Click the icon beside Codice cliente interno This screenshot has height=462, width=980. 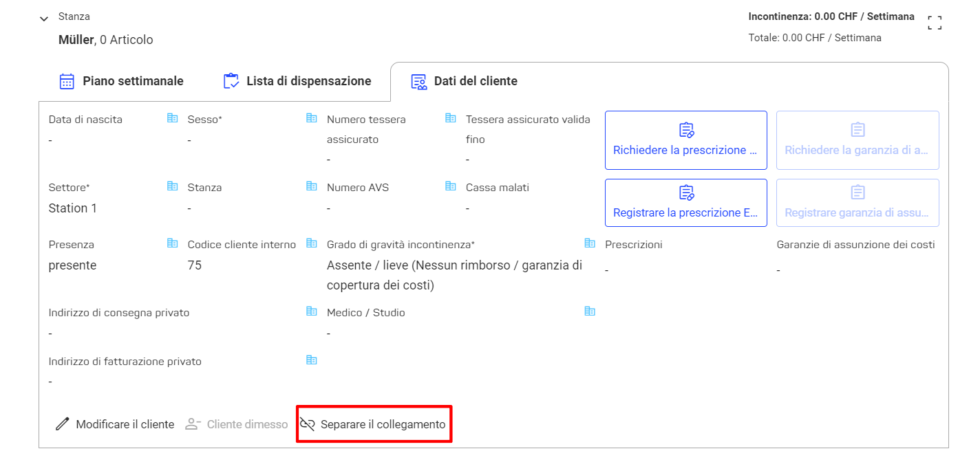click(x=312, y=243)
